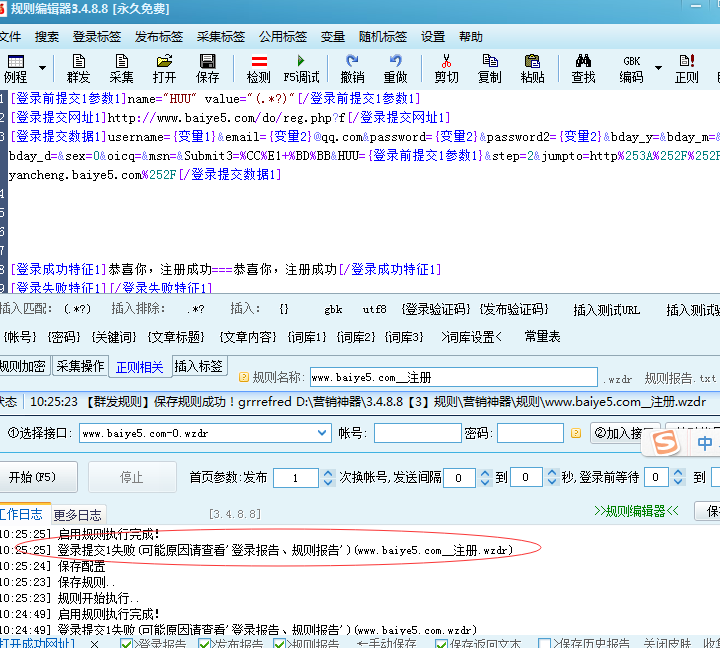The image size is (720, 648).
Task: Toggle the 登录报告 checkbox
Action: 127,642
